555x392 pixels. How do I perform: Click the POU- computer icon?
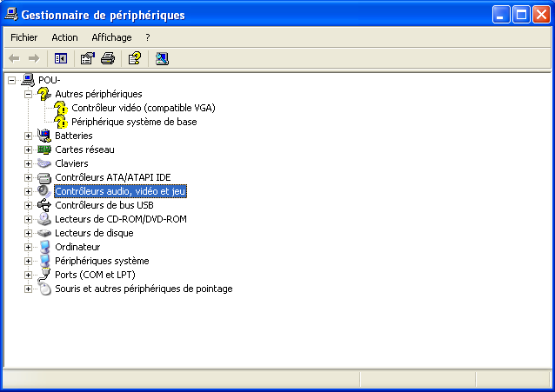[x=28, y=80]
